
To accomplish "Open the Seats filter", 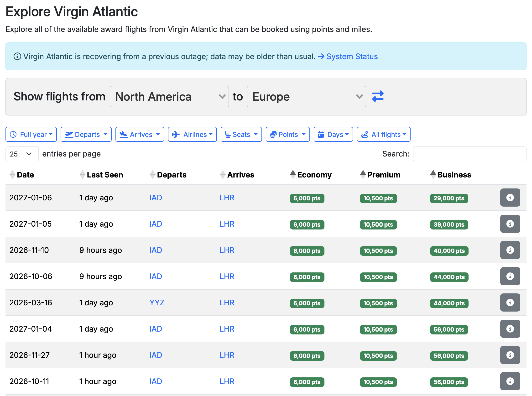I will tap(241, 134).
